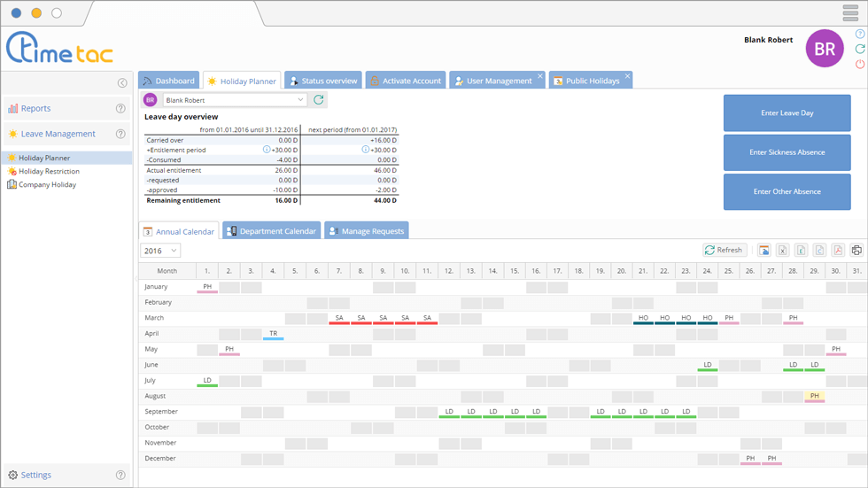
Task: Click the TR entry in April
Action: coord(274,334)
